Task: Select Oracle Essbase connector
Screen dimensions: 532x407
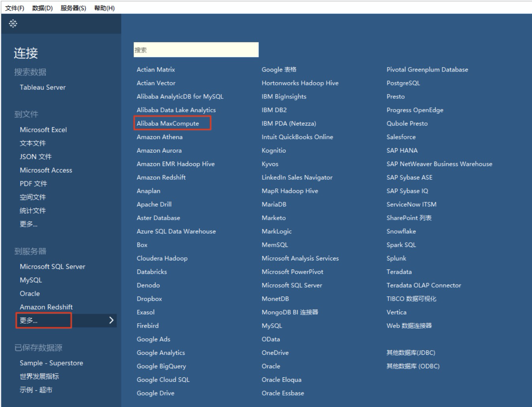Action: [x=283, y=393]
